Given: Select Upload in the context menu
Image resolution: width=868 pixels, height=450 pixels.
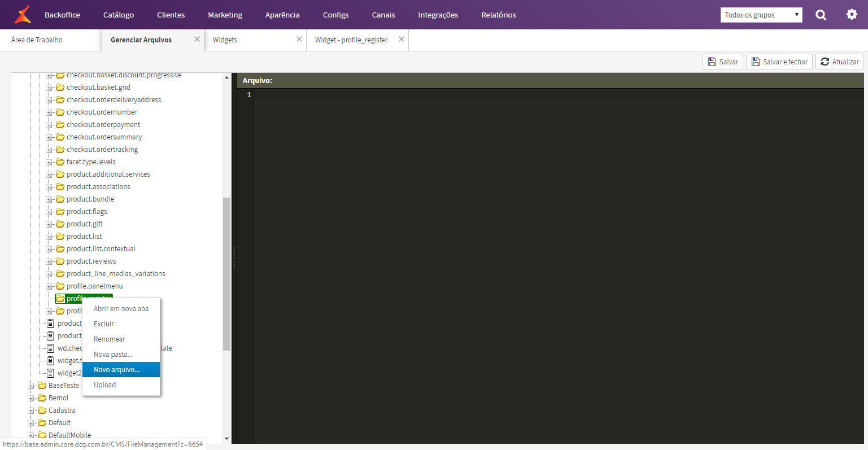Looking at the screenshot, I should tap(121, 385).
